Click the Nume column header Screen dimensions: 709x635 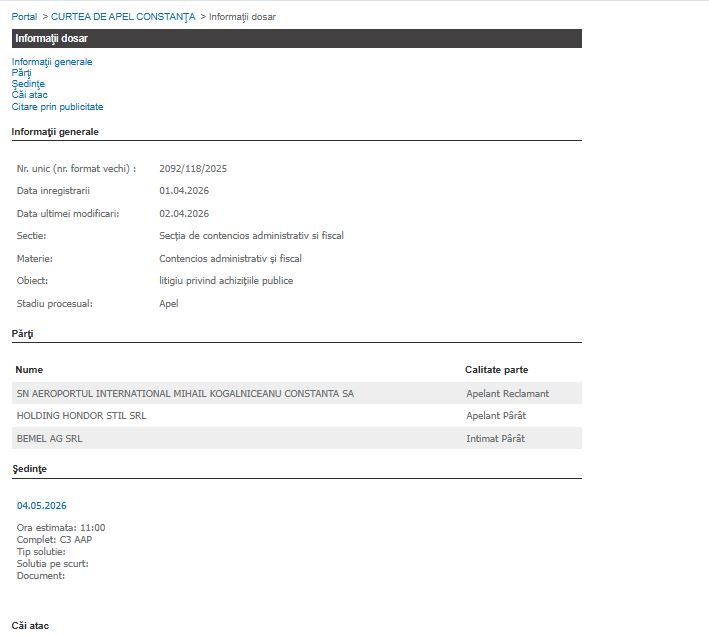click(29, 370)
